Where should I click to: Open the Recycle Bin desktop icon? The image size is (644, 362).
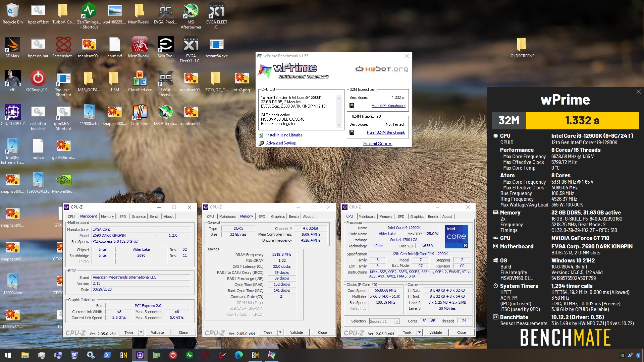coord(12,14)
